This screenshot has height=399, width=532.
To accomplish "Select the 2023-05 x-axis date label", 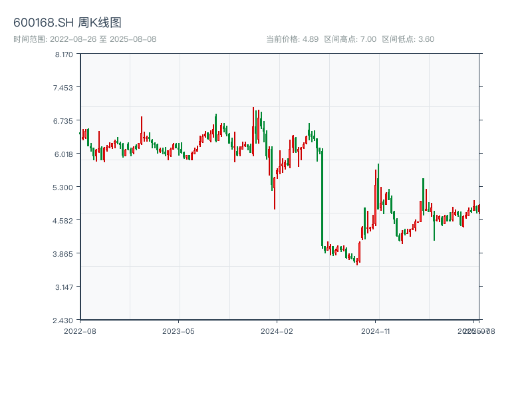I will pos(178,331).
